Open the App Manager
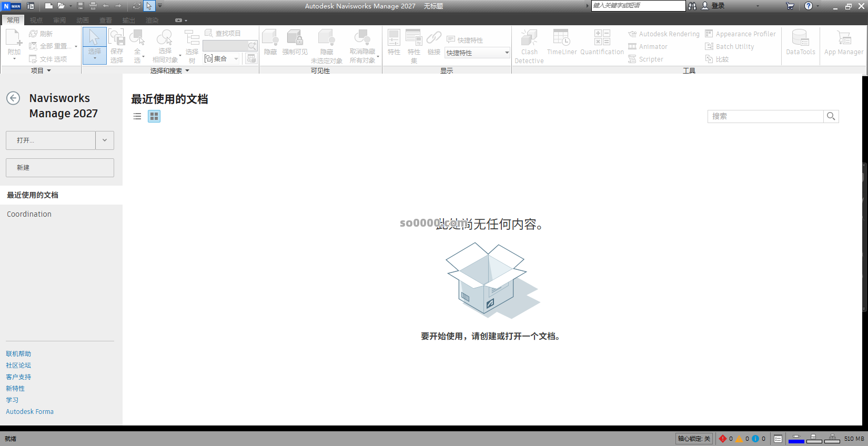The image size is (868, 446). (x=844, y=42)
